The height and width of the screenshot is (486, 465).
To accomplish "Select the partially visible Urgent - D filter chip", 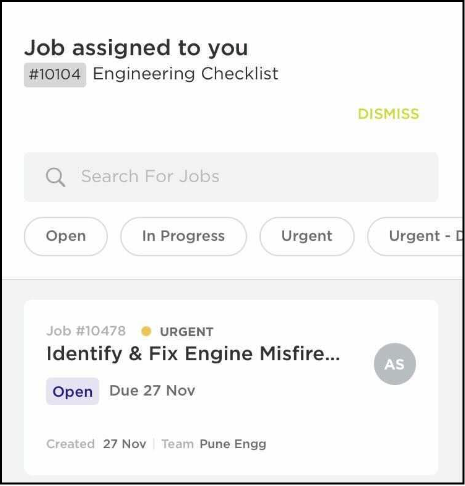I will [x=415, y=236].
